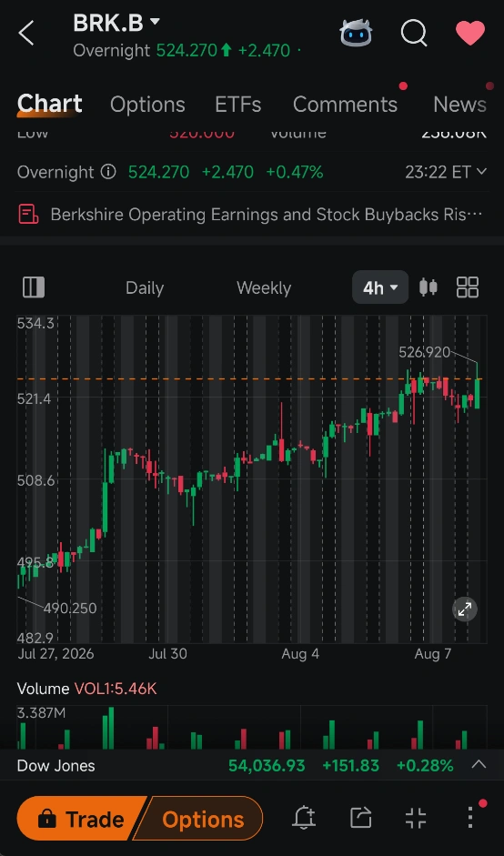Screen dimensions: 504x856
Task: Select the Weekly chart interval
Action: click(264, 287)
